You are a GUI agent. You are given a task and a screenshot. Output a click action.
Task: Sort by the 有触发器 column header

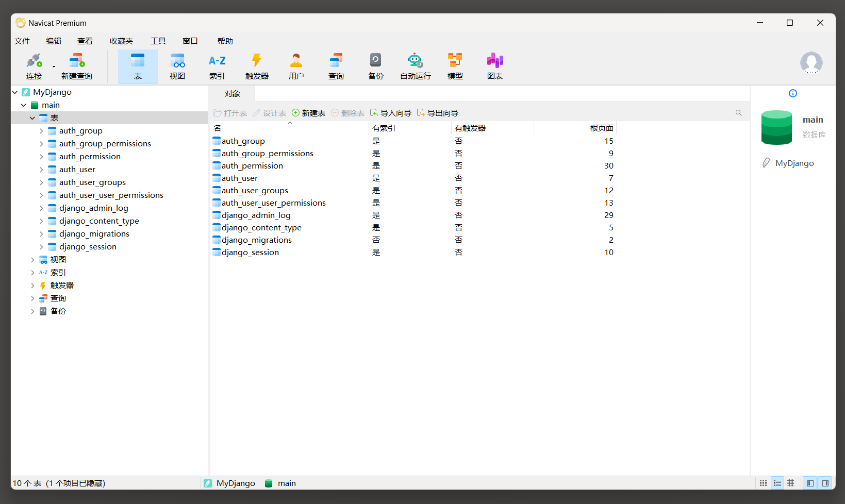pos(493,128)
